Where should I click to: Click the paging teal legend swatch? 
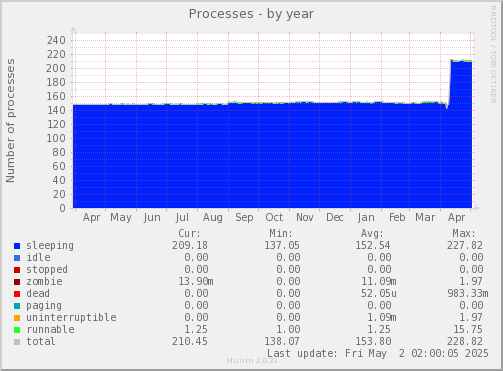(x=17, y=306)
